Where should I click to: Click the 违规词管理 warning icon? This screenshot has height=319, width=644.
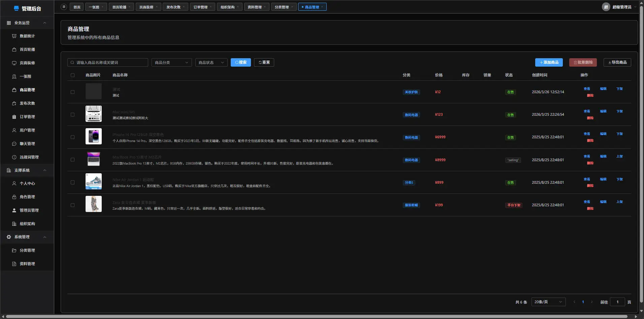coord(14,157)
